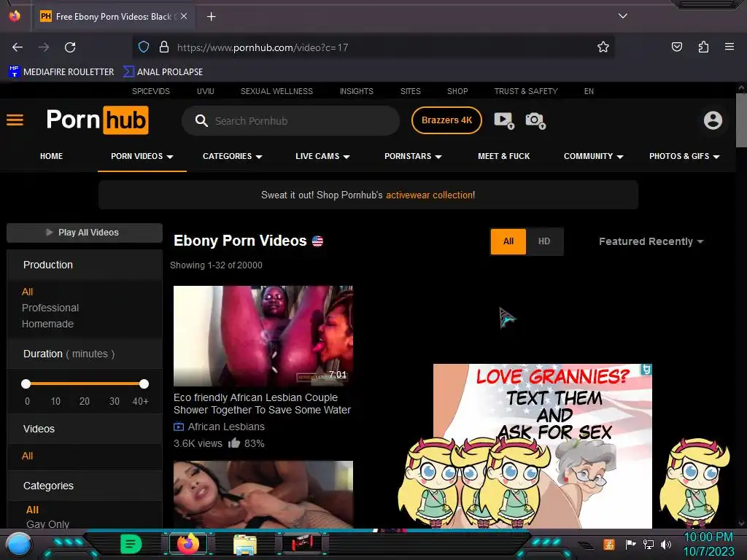Go to the HOME nav item

click(52, 156)
